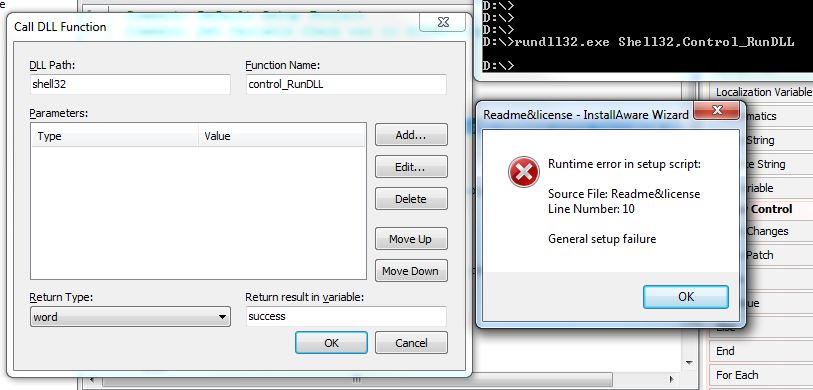This screenshot has width=813, height=390.
Task: Click Add... button for parameters
Action: pos(411,135)
